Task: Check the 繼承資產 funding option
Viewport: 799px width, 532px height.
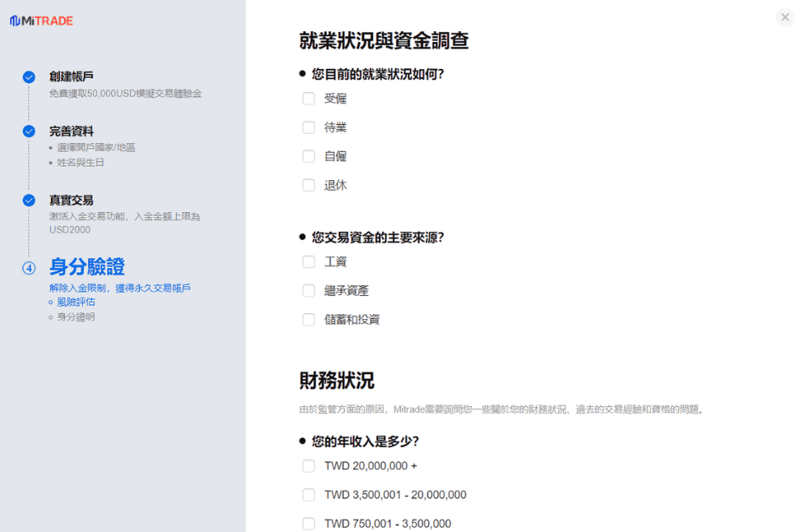Action: [309, 290]
